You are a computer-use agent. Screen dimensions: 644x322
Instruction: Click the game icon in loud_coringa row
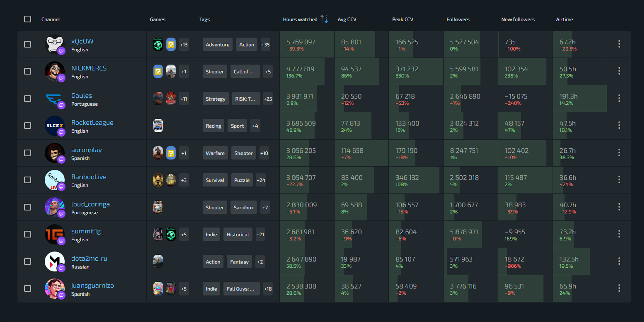coord(158,207)
